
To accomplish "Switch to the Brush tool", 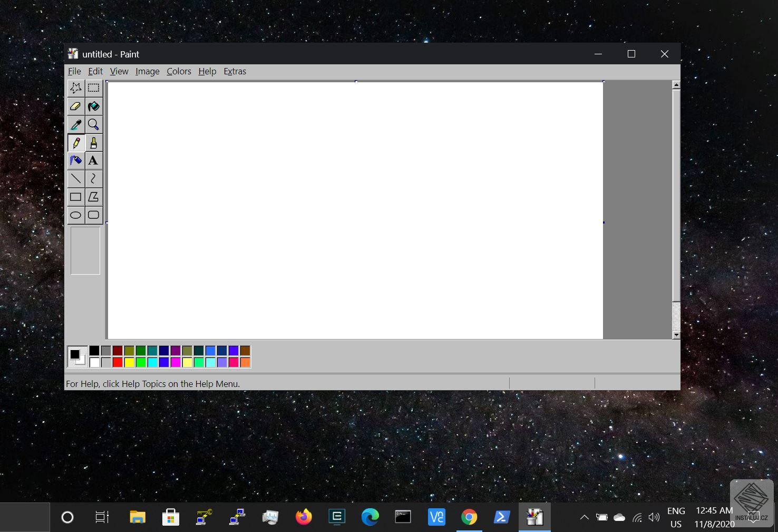I will pyautogui.click(x=94, y=143).
